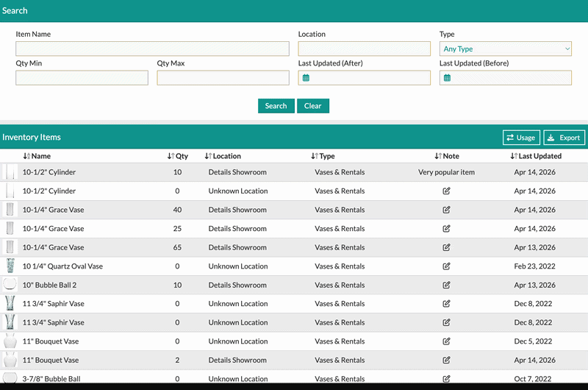Edit note for 10 1/4" Quartz Oval Vase
Screen dimensions: 588x390
coord(446,266)
